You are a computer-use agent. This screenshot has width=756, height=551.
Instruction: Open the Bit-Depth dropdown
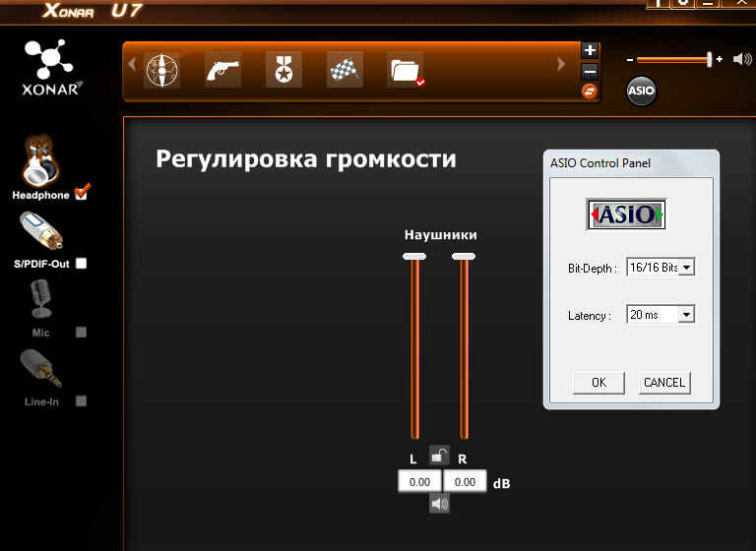661,267
